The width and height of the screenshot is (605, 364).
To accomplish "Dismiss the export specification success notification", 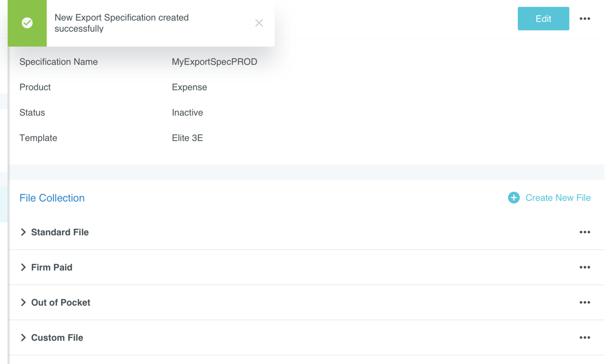I will [259, 23].
